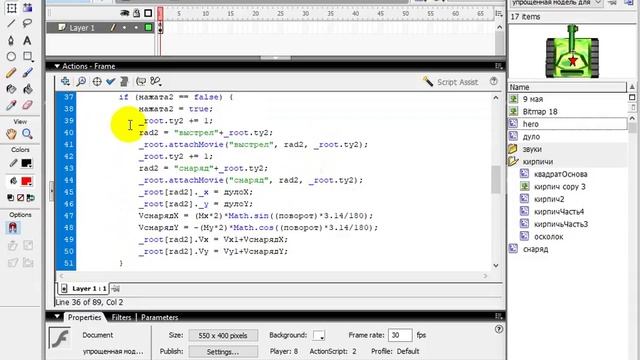Open red fill color swatch
This screenshot has height=360, width=640.
click(x=27, y=181)
